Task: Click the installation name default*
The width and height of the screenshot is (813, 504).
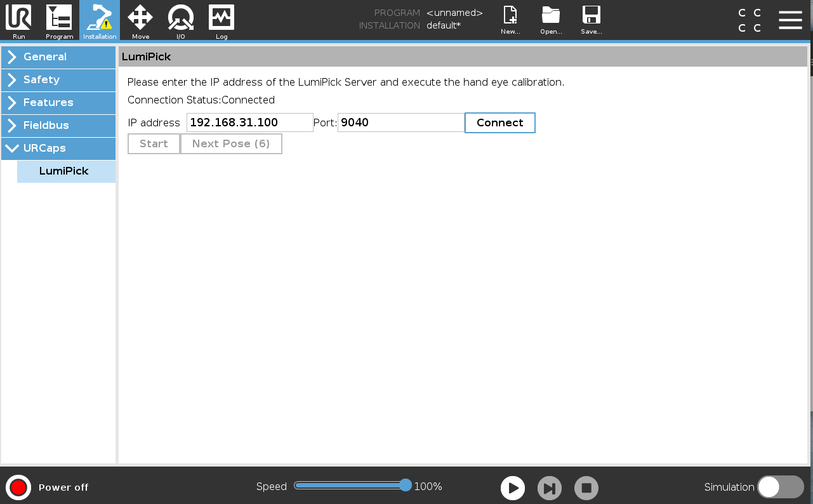Action: (444, 25)
